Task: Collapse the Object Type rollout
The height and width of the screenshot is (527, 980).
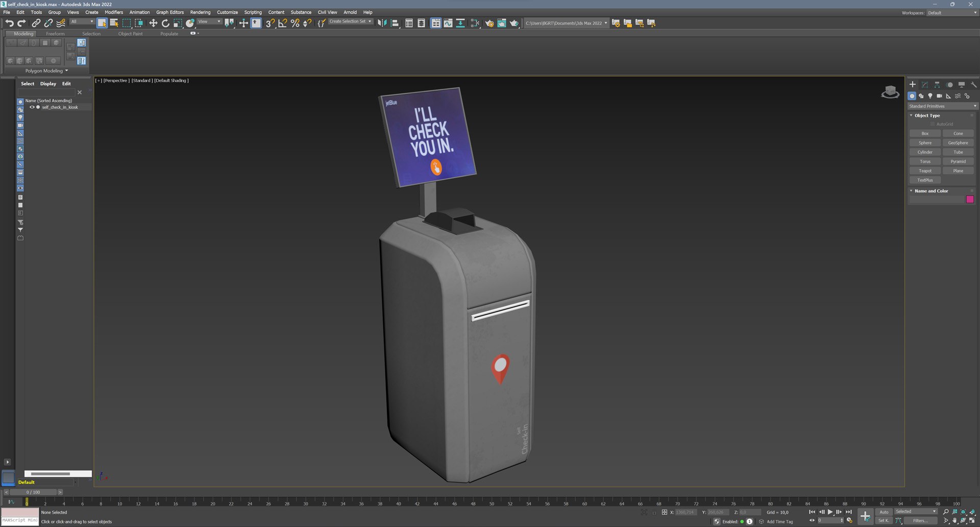Action: (927, 115)
